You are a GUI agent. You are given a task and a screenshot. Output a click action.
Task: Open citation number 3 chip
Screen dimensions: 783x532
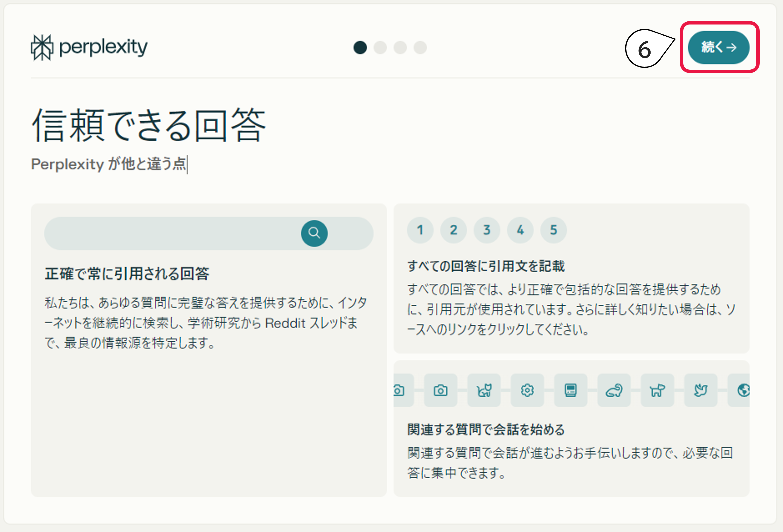(x=487, y=230)
